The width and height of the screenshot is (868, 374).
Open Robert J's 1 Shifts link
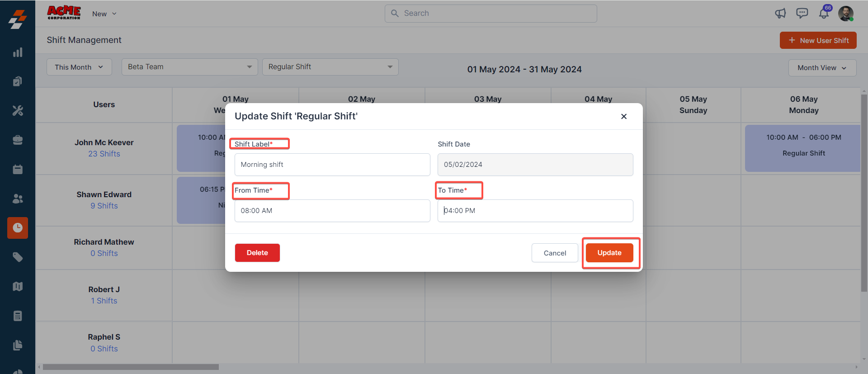point(104,301)
